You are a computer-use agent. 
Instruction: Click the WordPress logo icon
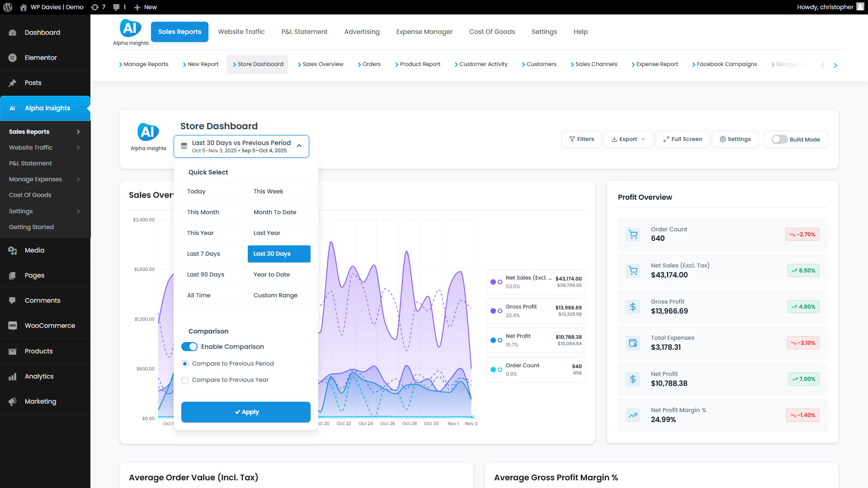pyautogui.click(x=8, y=7)
